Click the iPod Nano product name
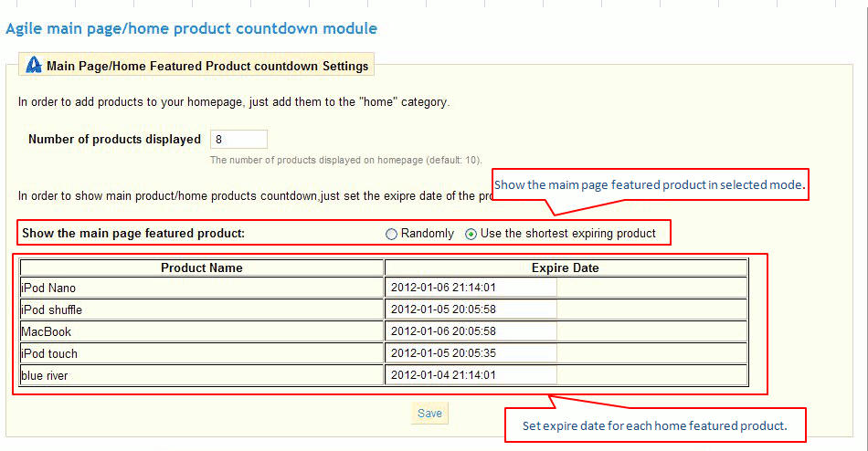868x451 pixels. tap(48, 288)
